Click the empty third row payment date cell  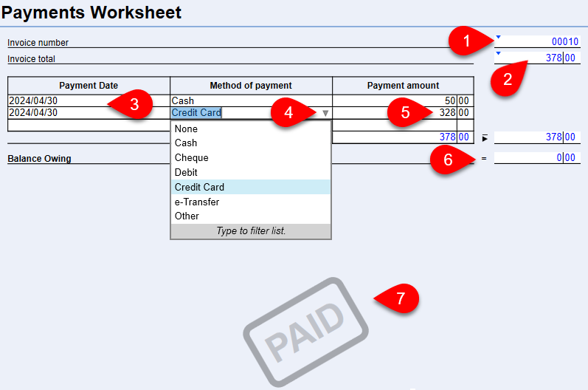[89, 125]
